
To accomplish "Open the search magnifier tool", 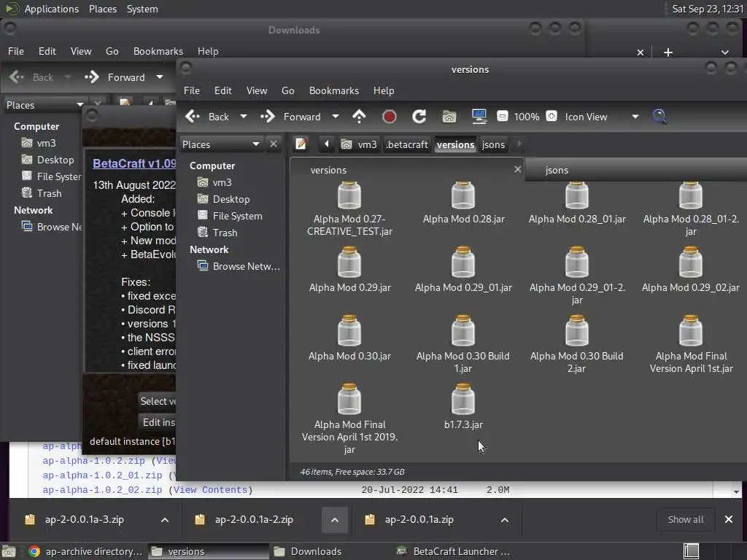I will pos(659,117).
